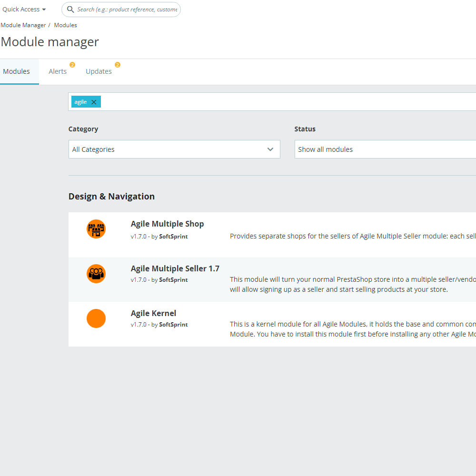This screenshot has width=476, height=476.
Task: Click the Alerts notification badge
Action: pos(72,65)
